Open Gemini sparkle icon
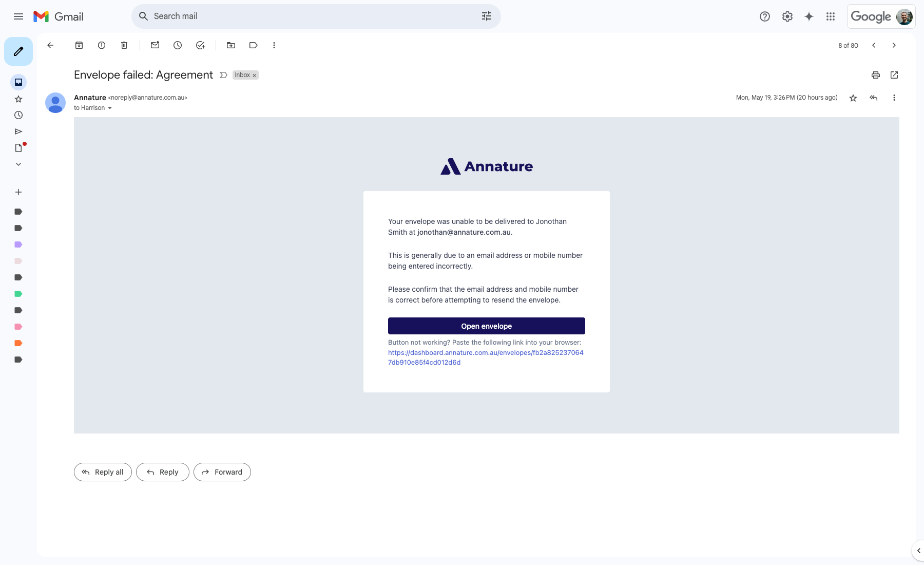 pyautogui.click(x=809, y=16)
